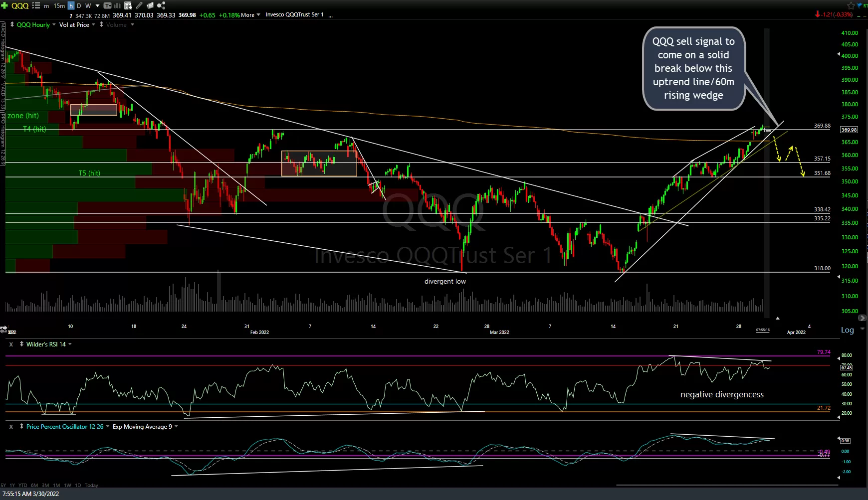Select the 6M time range
The image size is (868, 500).
pos(34,486)
